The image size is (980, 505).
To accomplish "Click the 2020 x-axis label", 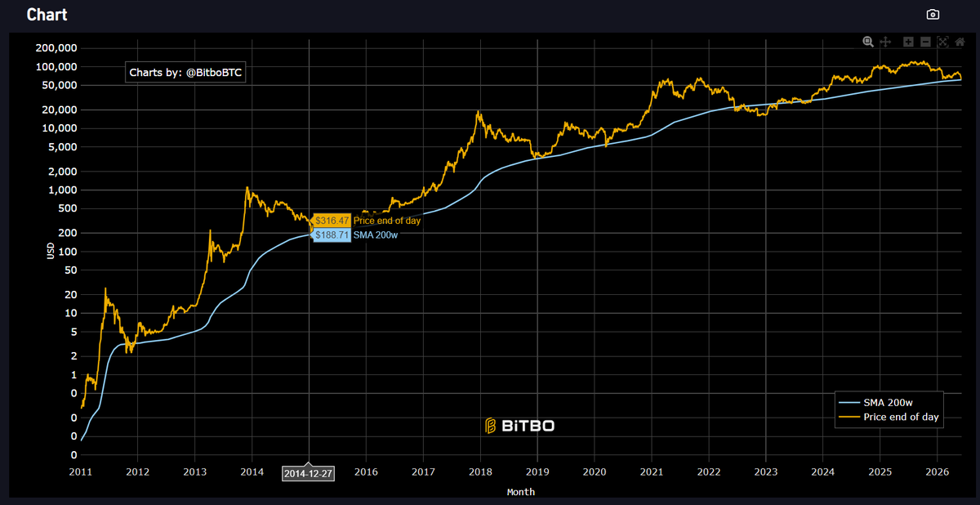I will [595, 471].
